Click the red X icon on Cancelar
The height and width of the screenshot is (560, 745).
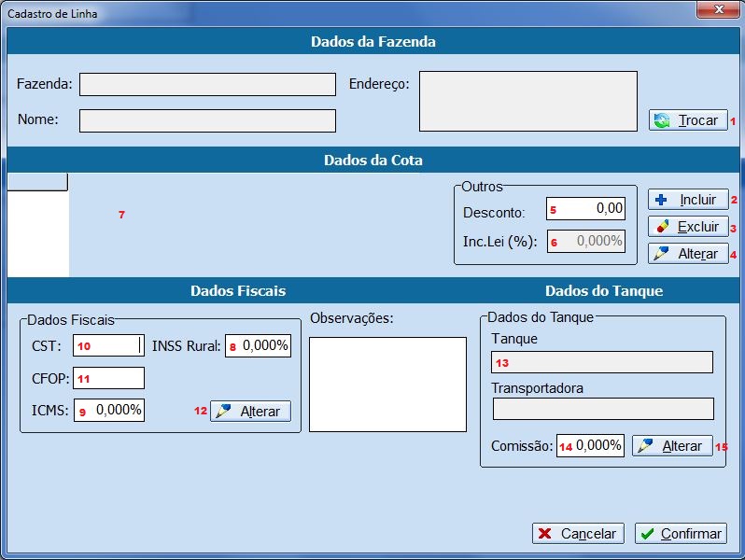[545, 534]
